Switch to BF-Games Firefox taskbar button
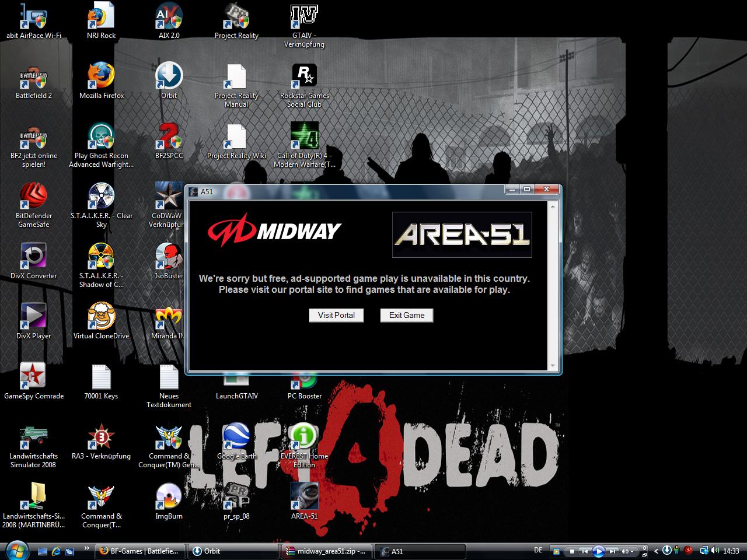Screen dimensions: 747x560 (x=141, y=551)
